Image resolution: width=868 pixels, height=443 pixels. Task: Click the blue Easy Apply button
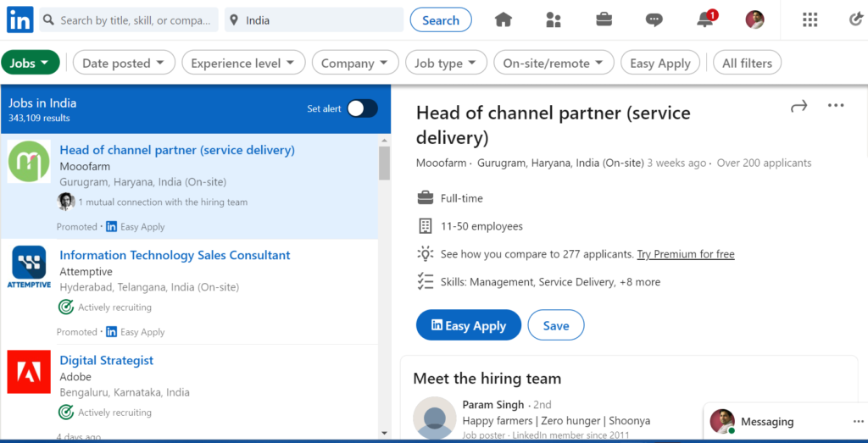click(x=468, y=325)
